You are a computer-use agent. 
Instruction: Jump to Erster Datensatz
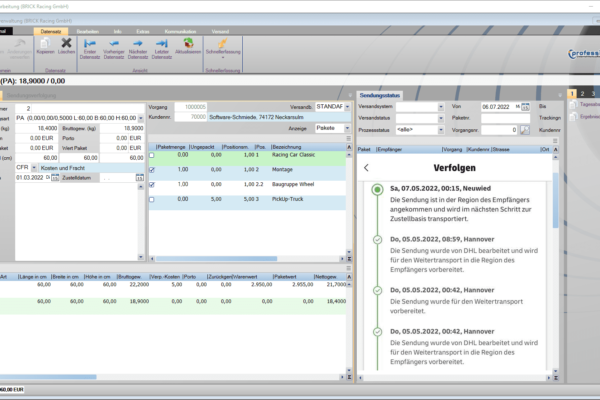pos(89,46)
